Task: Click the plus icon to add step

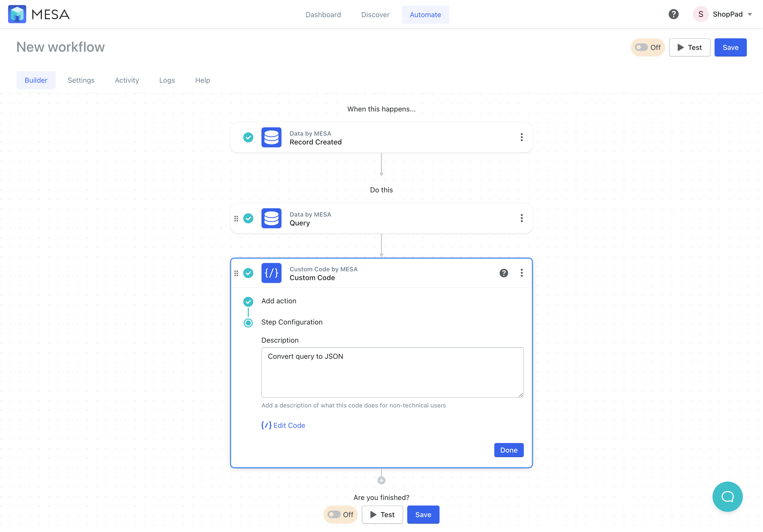Action: (381, 480)
